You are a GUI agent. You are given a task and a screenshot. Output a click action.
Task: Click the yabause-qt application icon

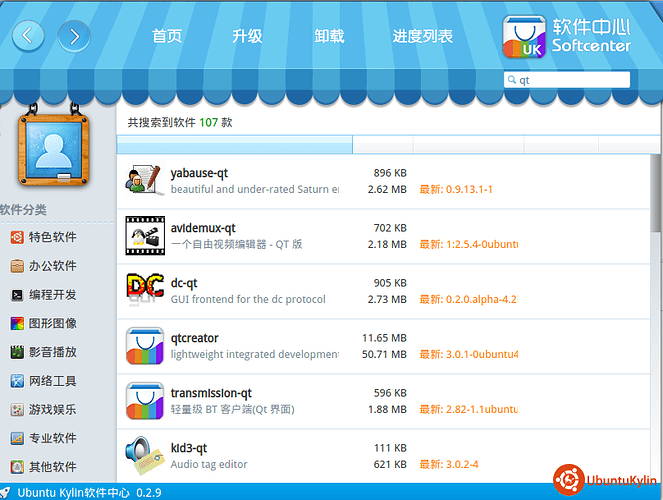pyautogui.click(x=145, y=180)
